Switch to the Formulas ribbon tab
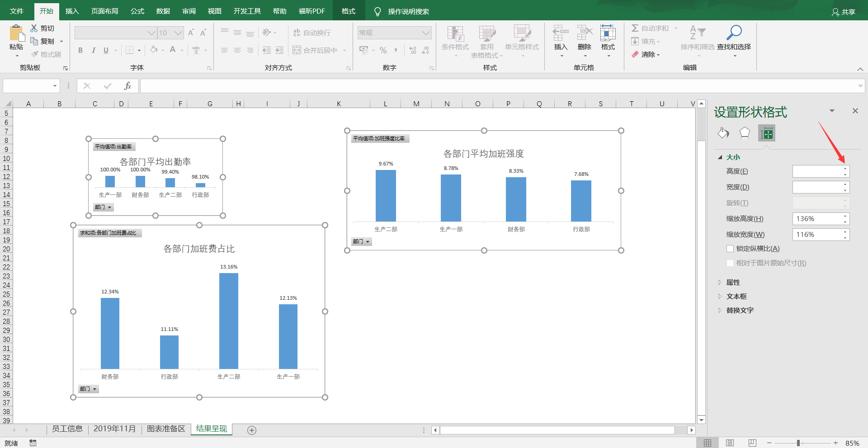The image size is (868, 448). (137, 11)
